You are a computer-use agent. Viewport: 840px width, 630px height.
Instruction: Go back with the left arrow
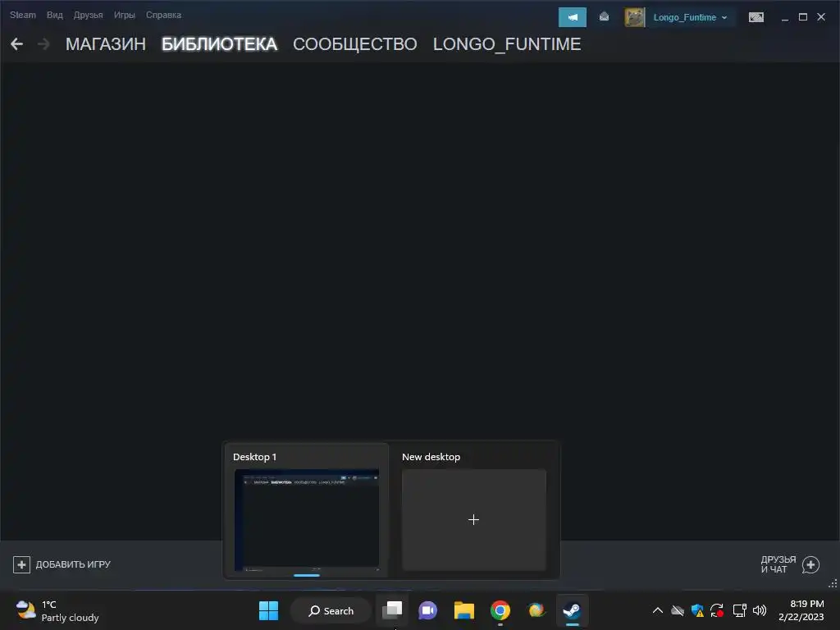(x=16, y=44)
